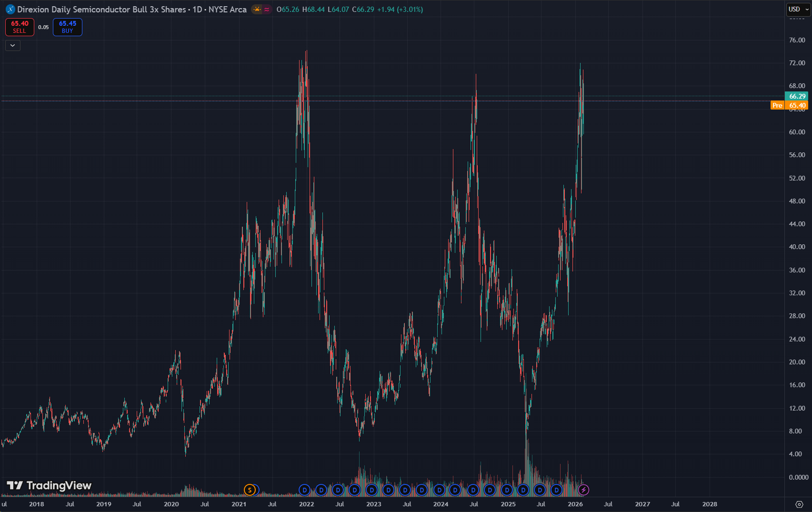Click the 72.00 price axis label
Viewport: 812px width, 512px height.
(x=797, y=63)
